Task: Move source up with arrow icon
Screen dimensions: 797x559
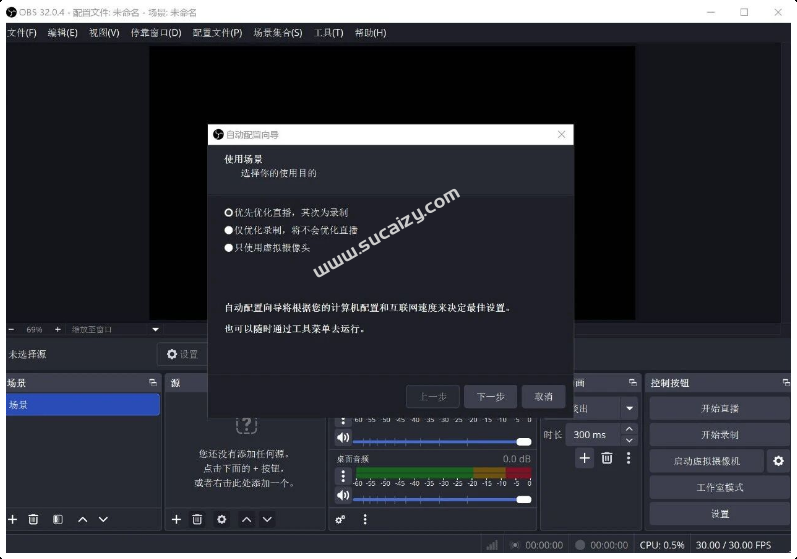Action: tap(247, 519)
